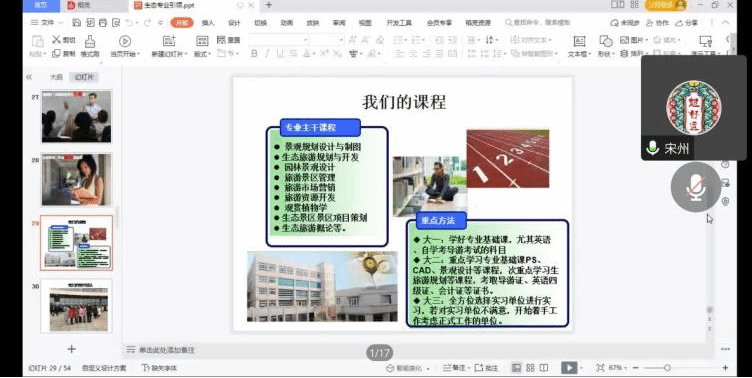Screen dimensions: 752x378
Task: Click the 分享 share button
Action: [686, 23]
